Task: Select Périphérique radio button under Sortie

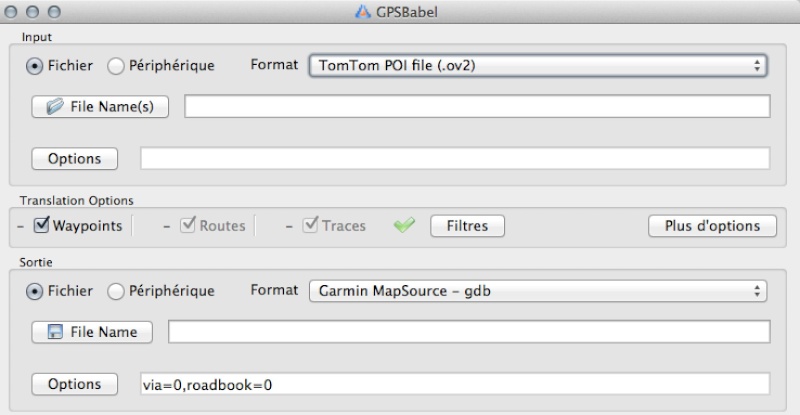Action: 116,291
